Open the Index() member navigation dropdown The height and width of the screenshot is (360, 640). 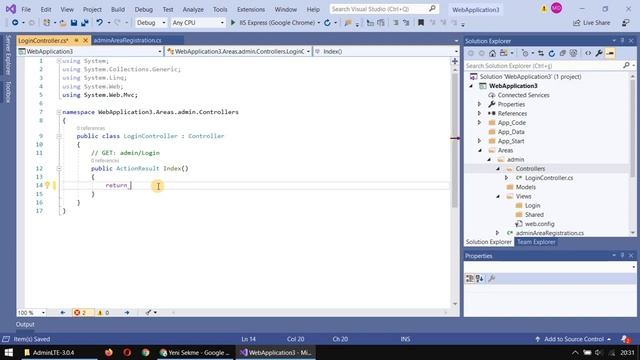tap(386, 51)
